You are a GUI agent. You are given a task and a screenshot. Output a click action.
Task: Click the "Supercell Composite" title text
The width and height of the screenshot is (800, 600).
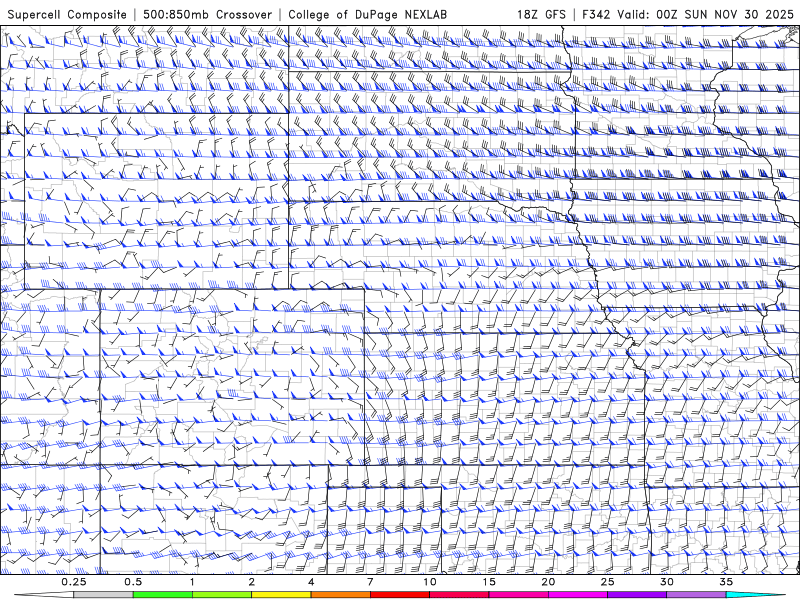coord(67,14)
